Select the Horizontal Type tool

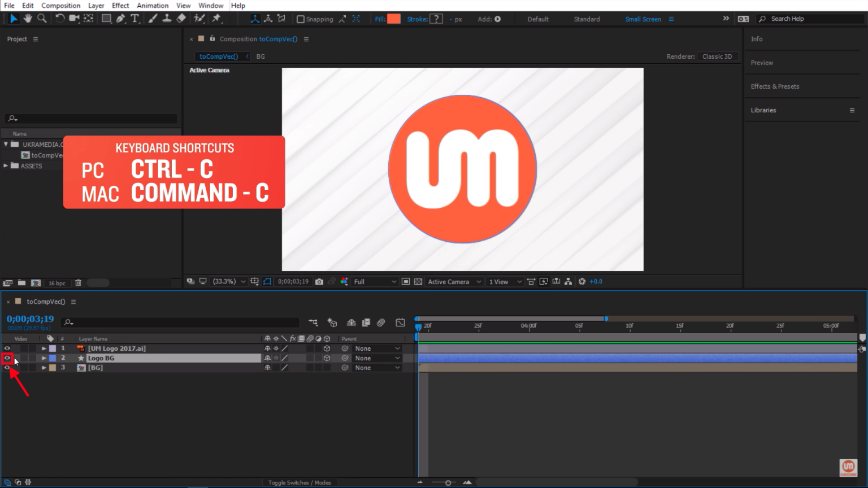click(x=134, y=19)
